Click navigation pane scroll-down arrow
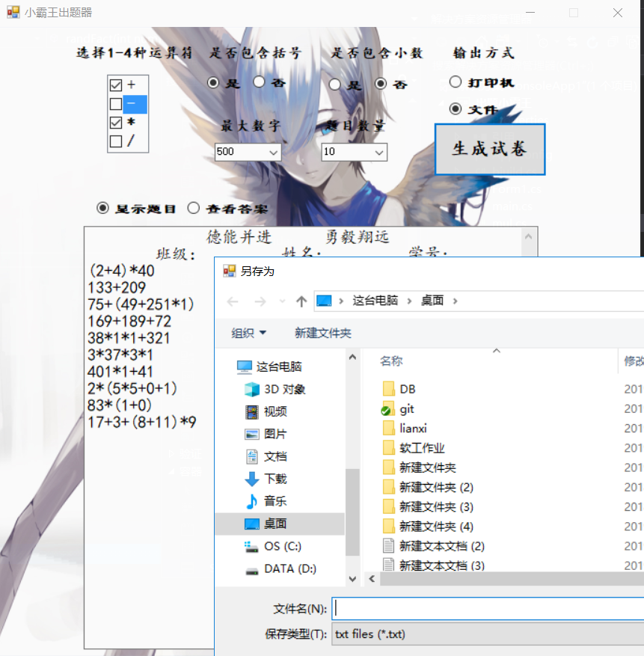 (352, 579)
